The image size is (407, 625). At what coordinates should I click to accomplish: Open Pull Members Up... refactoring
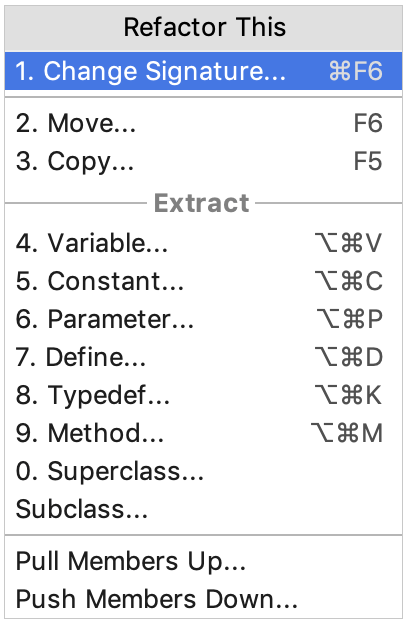(203, 561)
